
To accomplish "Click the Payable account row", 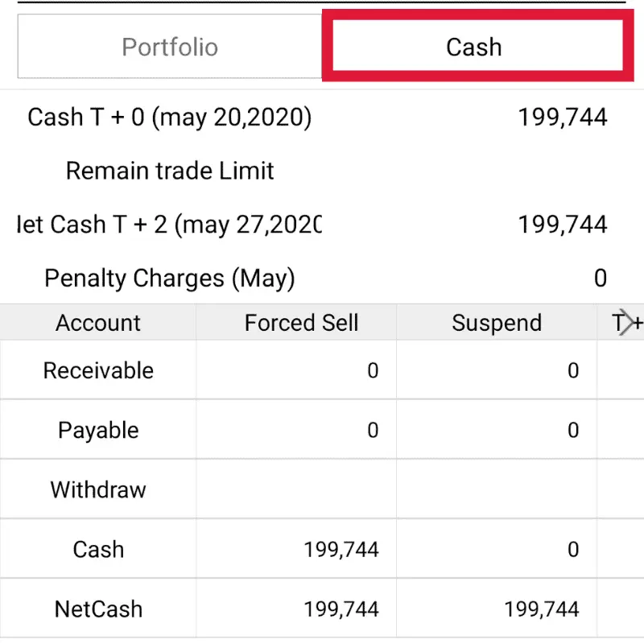I will tap(98, 430).
